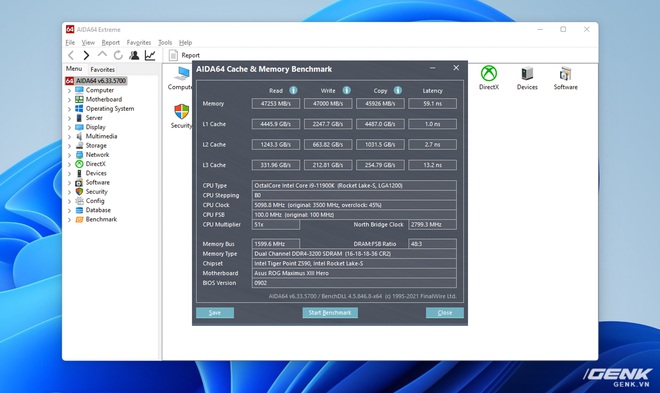This screenshot has width=660, height=393.
Task: Expand the Operating System tree node
Action: pos(69,109)
